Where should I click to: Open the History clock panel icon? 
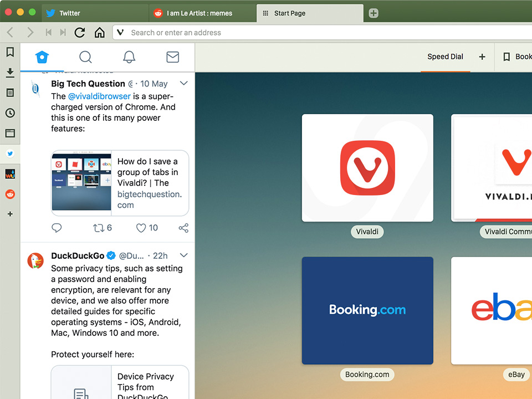[x=10, y=113]
